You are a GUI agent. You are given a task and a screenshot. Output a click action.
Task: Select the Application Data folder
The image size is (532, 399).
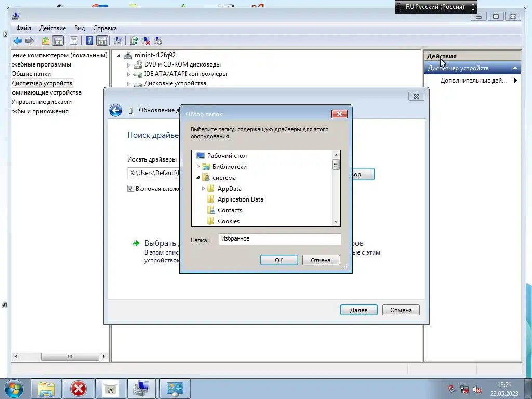[240, 199]
